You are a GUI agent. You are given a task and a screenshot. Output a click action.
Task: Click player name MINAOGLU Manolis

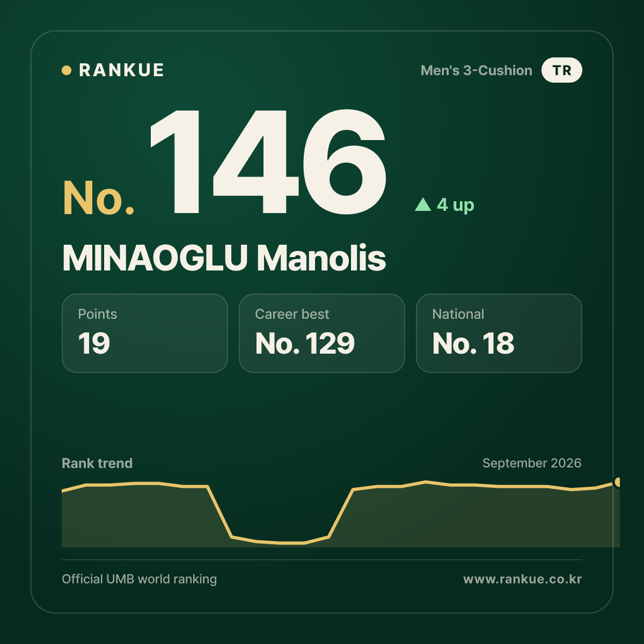point(224,258)
